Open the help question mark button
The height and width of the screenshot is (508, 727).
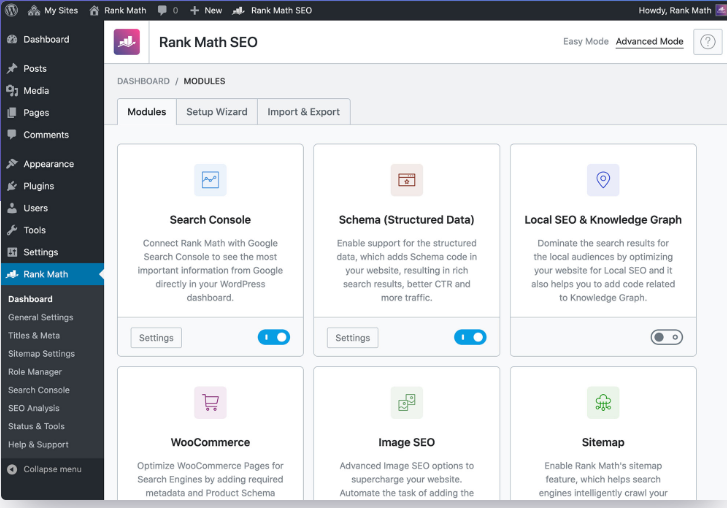click(x=708, y=42)
